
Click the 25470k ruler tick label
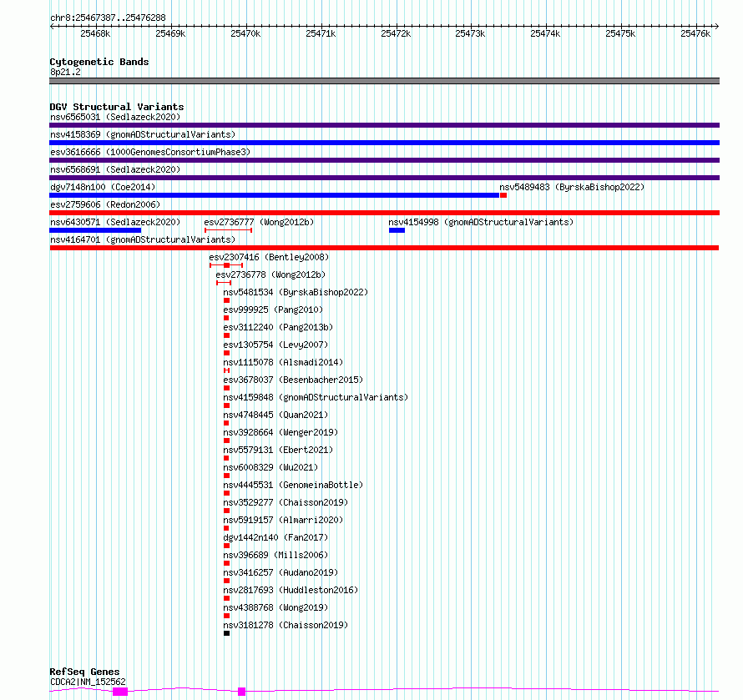(x=245, y=33)
